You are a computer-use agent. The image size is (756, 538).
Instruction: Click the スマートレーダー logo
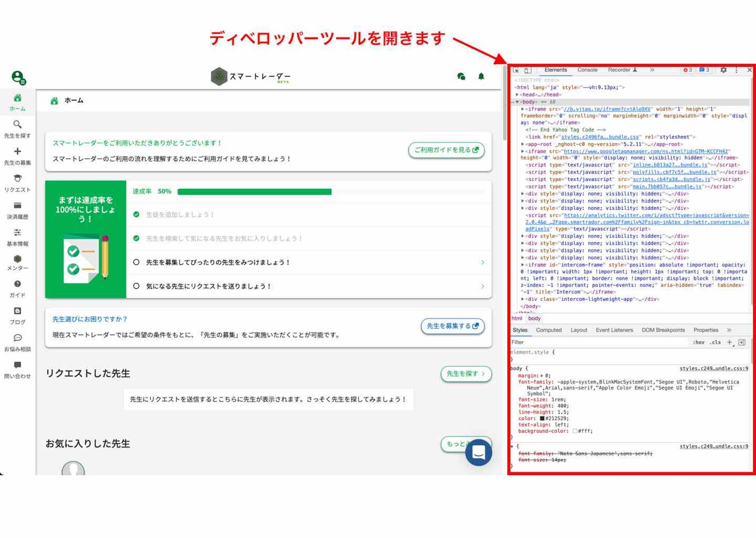[251, 76]
